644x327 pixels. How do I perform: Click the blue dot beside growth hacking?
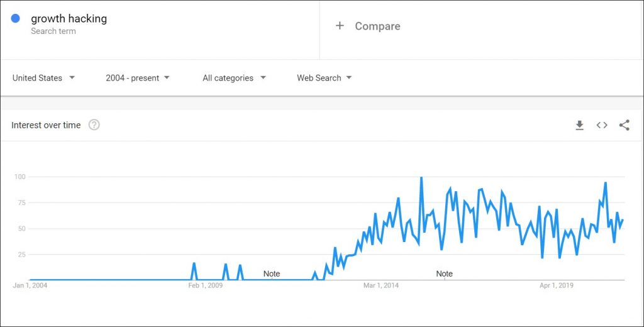click(16, 19)
